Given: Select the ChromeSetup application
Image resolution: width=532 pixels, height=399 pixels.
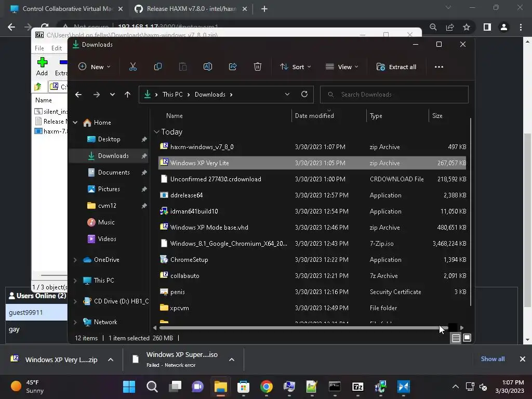Looking at the screenshot, I should 312,260.
